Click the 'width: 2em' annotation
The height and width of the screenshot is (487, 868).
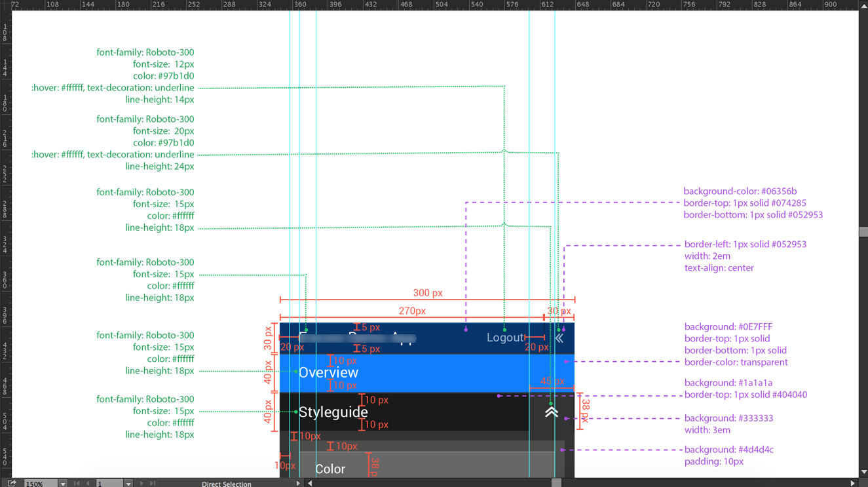(706, 256)
